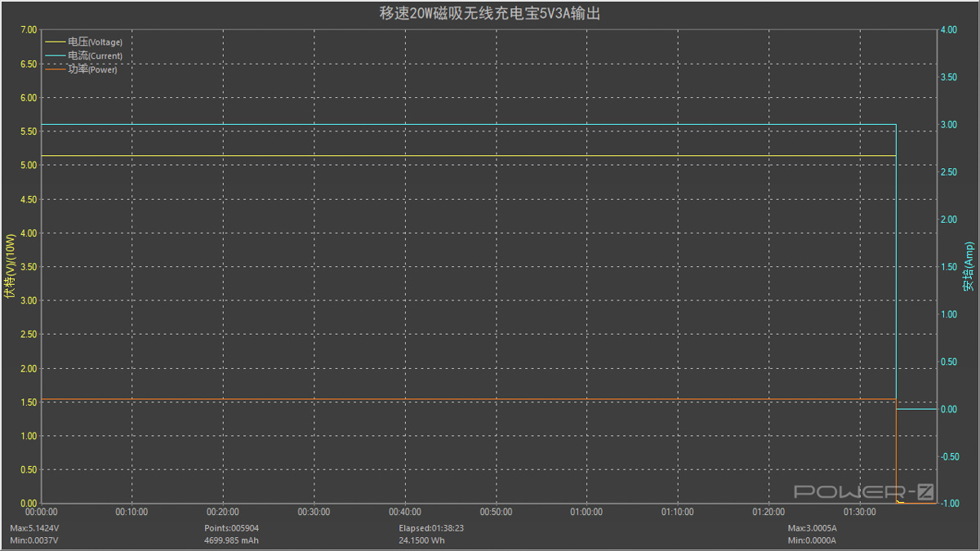Screen dimensions: 980x551
Task: Click the left axis label 伏特(V)/(10W)
Action: [10, 267]
